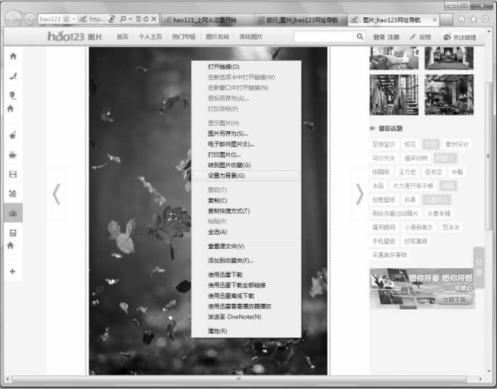This screenshot has width=497, height=389.
Task: Open the 热门专辑 navigation link
Action: [184, 37]
